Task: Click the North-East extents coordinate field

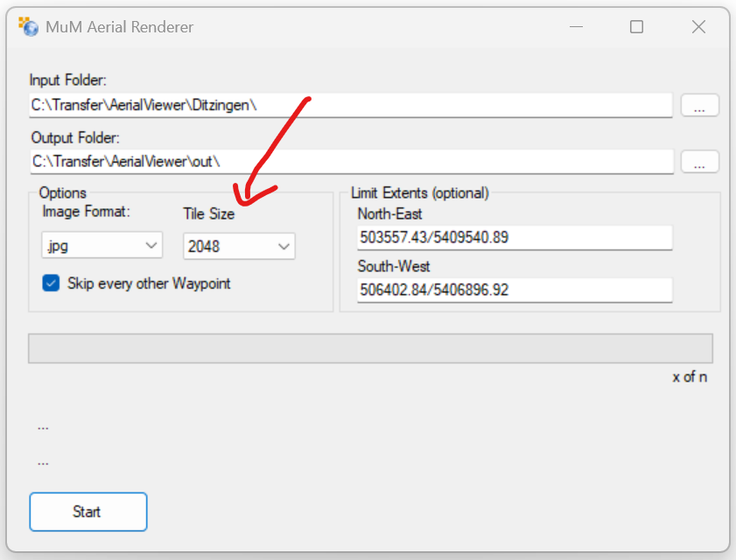Action: (514, 238)
